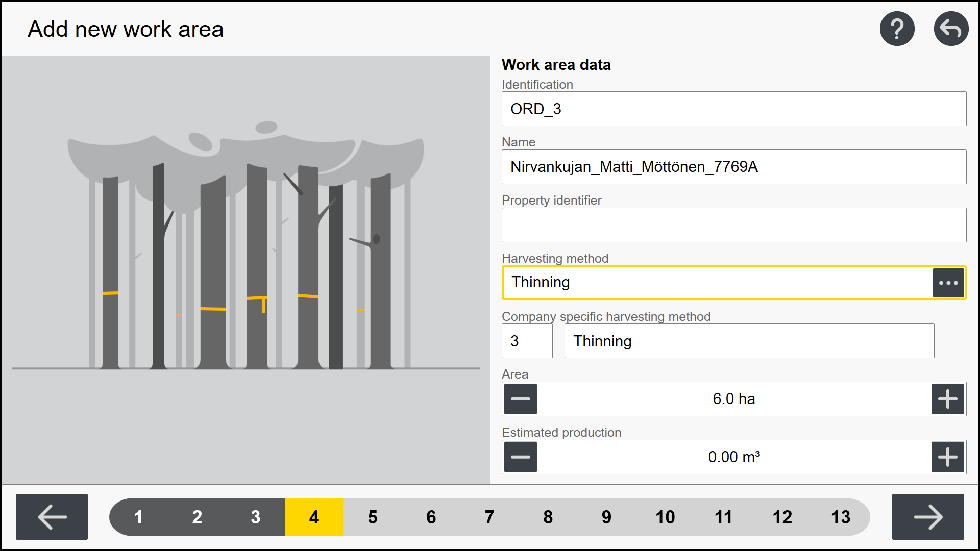Increase Estimated production with plus icon
The height and width of the screenshot is (551, 980).
pyautogui.click(x=948, y=457)
